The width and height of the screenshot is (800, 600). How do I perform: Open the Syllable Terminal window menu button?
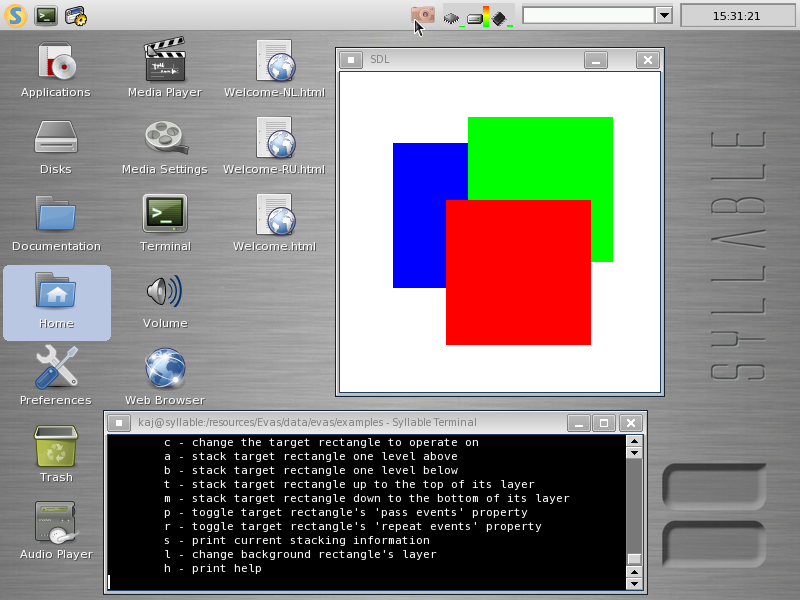(119, 423)
